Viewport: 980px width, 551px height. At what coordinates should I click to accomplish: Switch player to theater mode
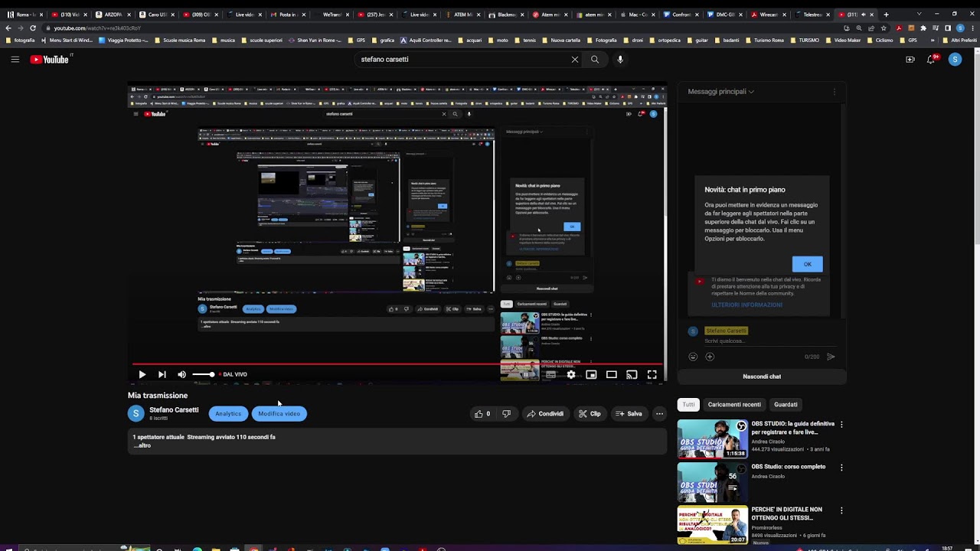coord(611,374)
